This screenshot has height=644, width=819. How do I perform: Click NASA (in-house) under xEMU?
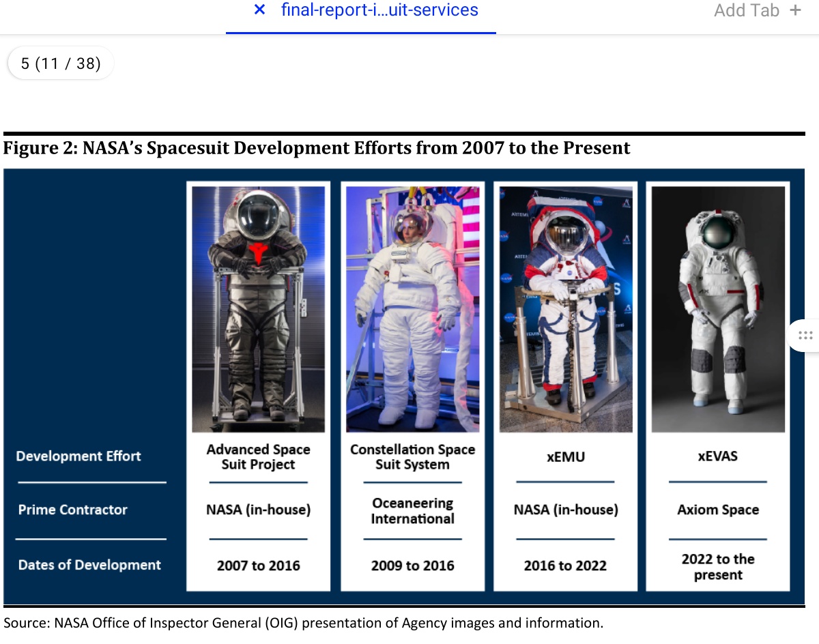566,510
